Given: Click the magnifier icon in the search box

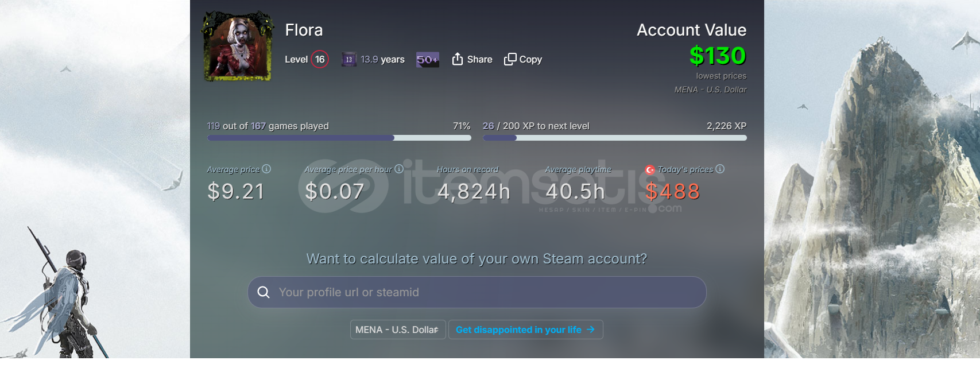Looking at the screenshot, I should 264,292.
